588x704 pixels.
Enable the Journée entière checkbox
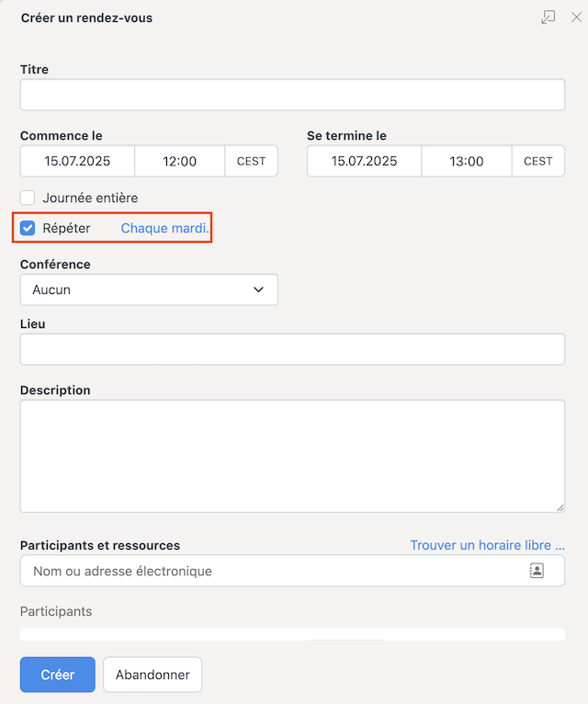point(28,198)
